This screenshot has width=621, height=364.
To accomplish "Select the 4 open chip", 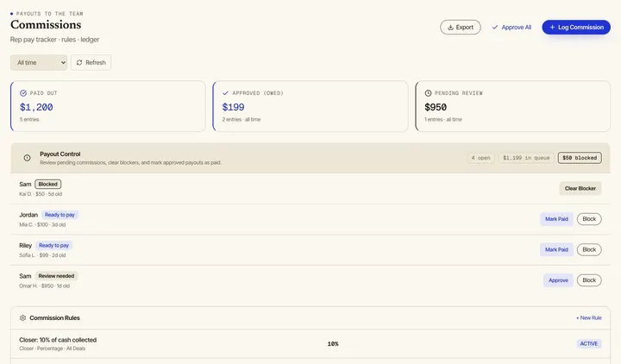I will tap(480, 158).
